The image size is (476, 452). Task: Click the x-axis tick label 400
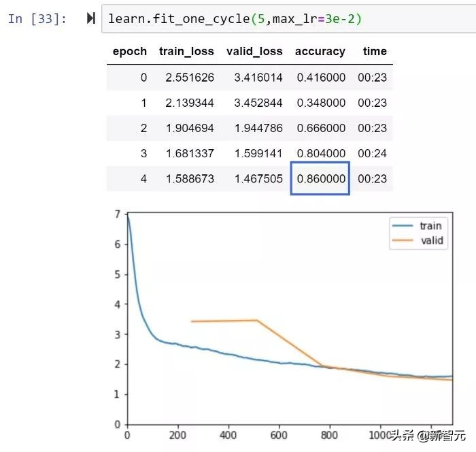pyautogui.click(x=228, y=435)
